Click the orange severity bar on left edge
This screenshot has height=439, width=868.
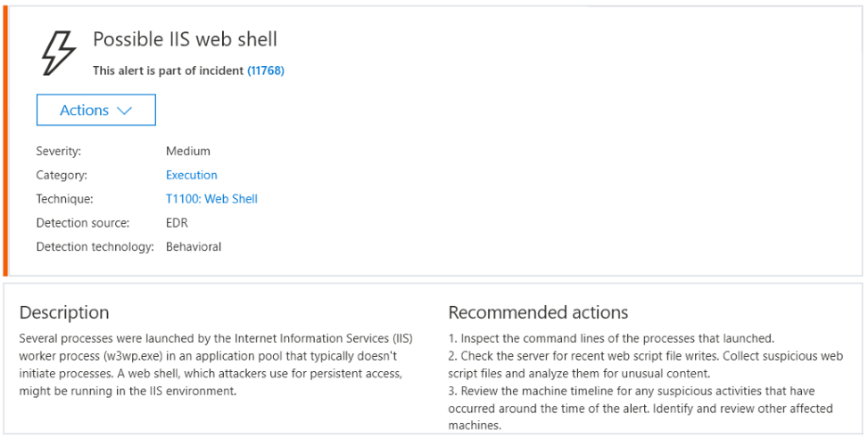coord(4,141)
